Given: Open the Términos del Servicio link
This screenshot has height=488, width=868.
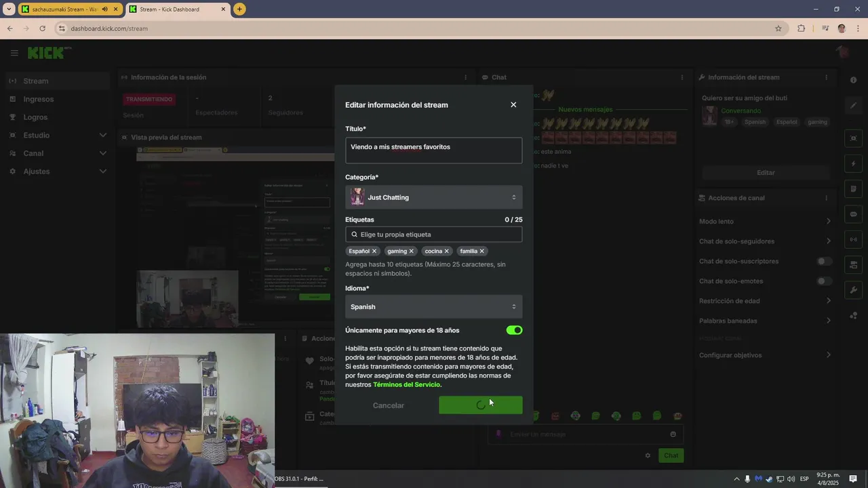Looking at the screenshot, I should (x=407, y=385).
